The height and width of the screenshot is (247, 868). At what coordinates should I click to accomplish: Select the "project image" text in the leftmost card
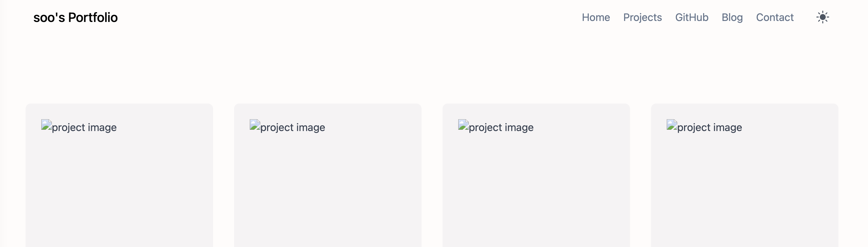pos(84,127)
